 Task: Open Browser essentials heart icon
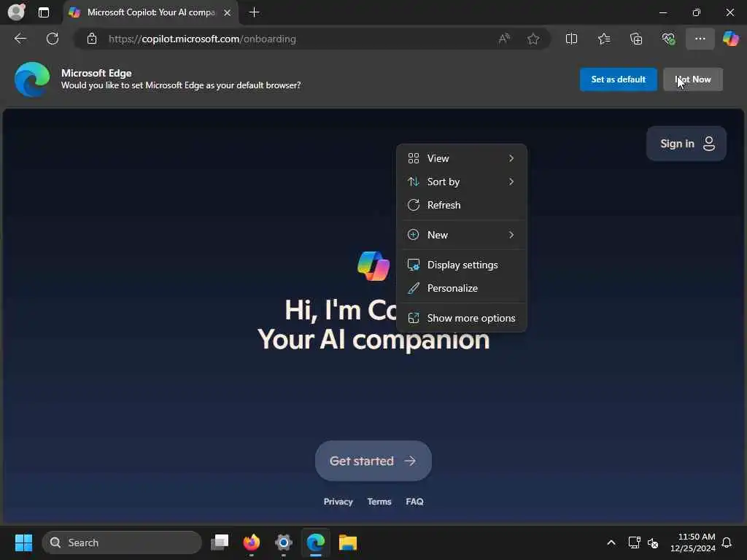click(668, 39)
